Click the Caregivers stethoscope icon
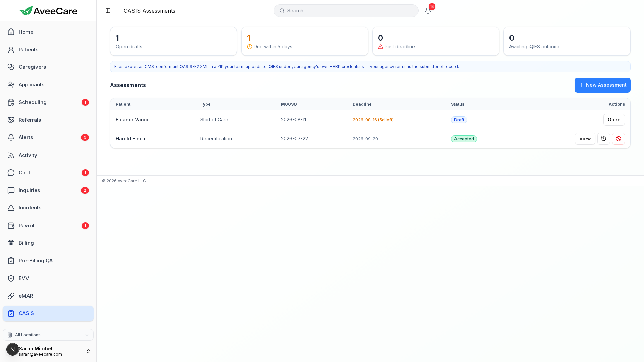 [11, 67]
